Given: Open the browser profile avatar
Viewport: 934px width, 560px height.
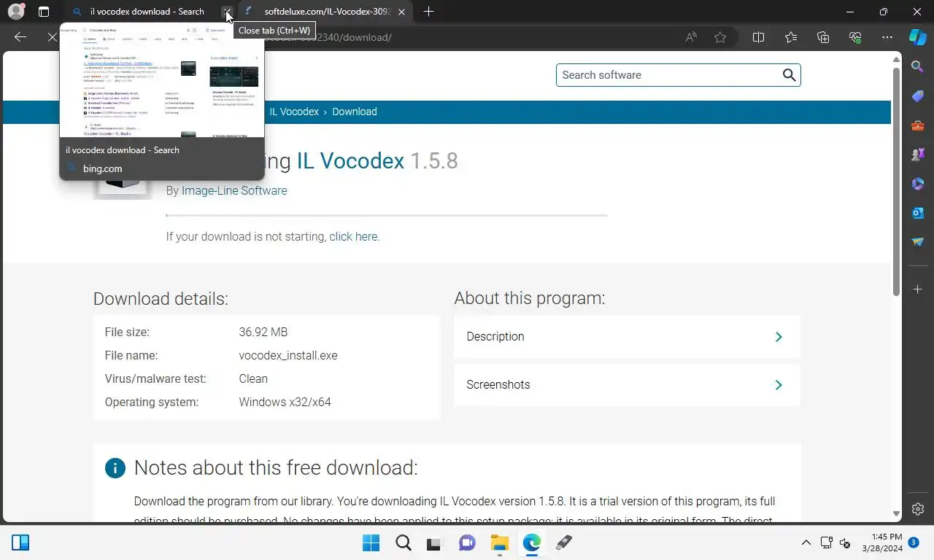Looking at the screenshot, I should (16, 12).
